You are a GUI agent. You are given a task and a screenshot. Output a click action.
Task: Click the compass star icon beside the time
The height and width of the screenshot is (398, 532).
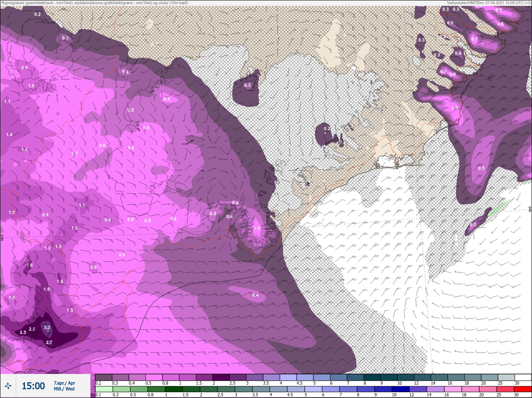click(x=9, y=386)
